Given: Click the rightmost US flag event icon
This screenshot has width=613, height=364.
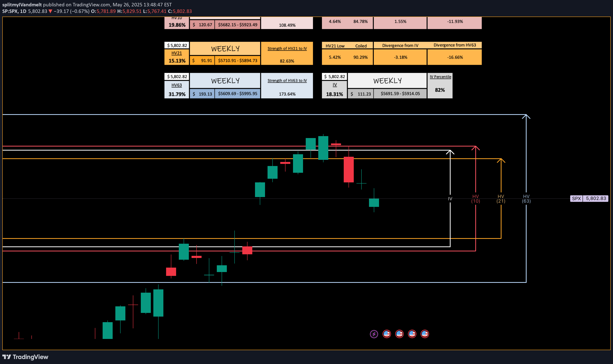Looking at the screenshot, I should 425,334.
